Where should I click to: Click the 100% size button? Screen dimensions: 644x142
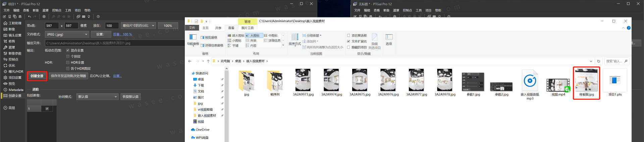click(168, 26)
